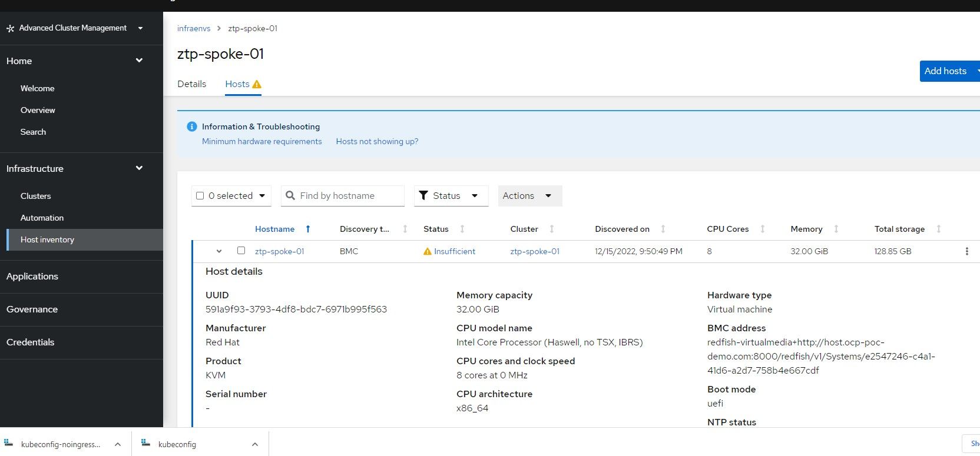The image size is (980, 456).
Task: Click the Total storage sort icon
Action: pyautogui.click(x=939, y=229)
